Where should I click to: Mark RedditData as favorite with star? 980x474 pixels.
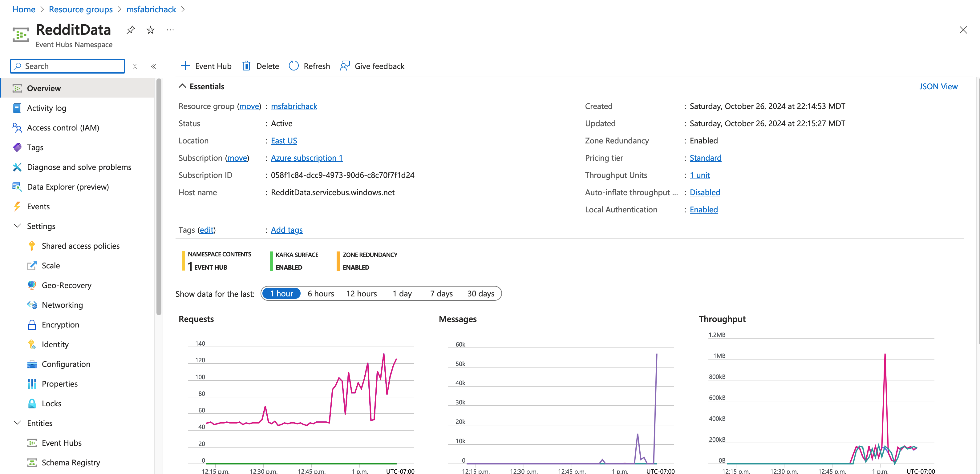(151, 30)
